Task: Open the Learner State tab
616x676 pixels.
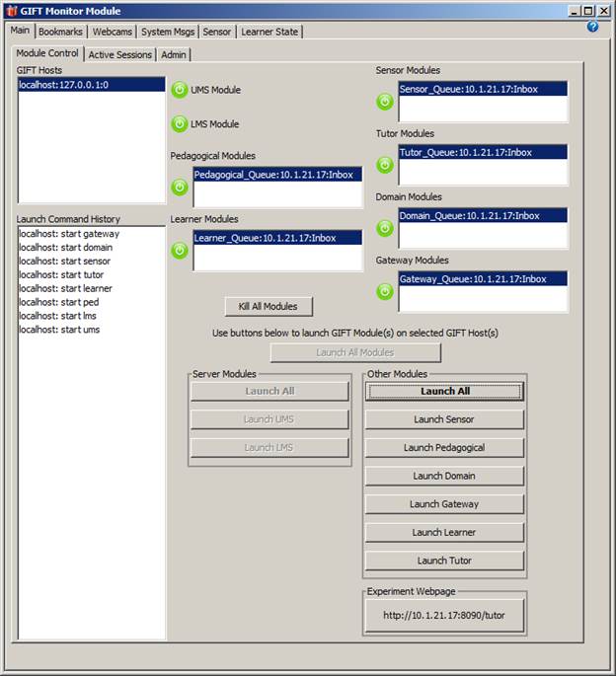Action: (x=269, y=32)
